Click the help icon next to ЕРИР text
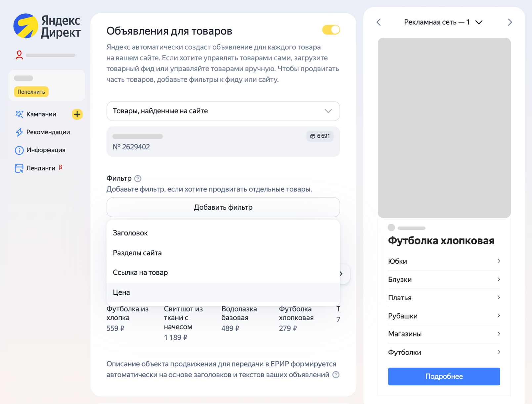The image size is (532, 404). point(336,375)
